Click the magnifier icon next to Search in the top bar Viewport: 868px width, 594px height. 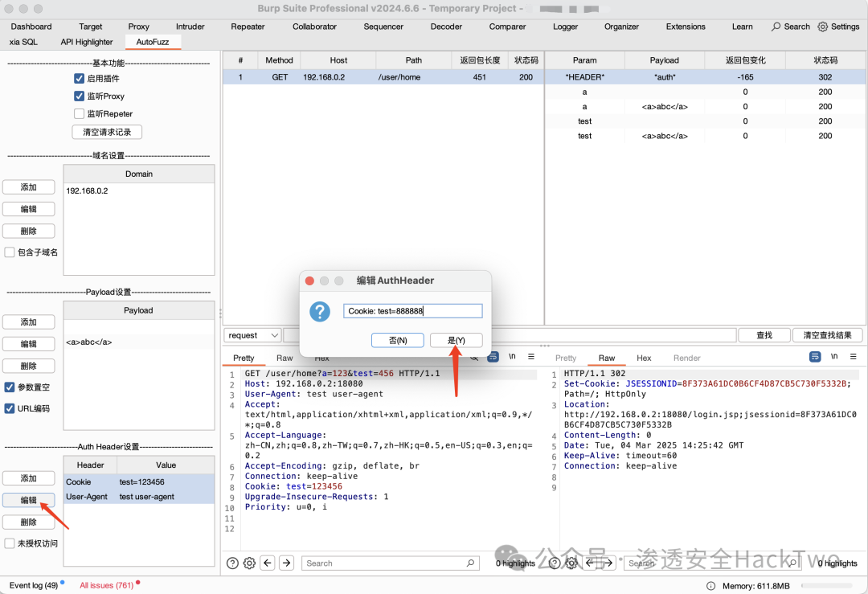click(776, 27)
